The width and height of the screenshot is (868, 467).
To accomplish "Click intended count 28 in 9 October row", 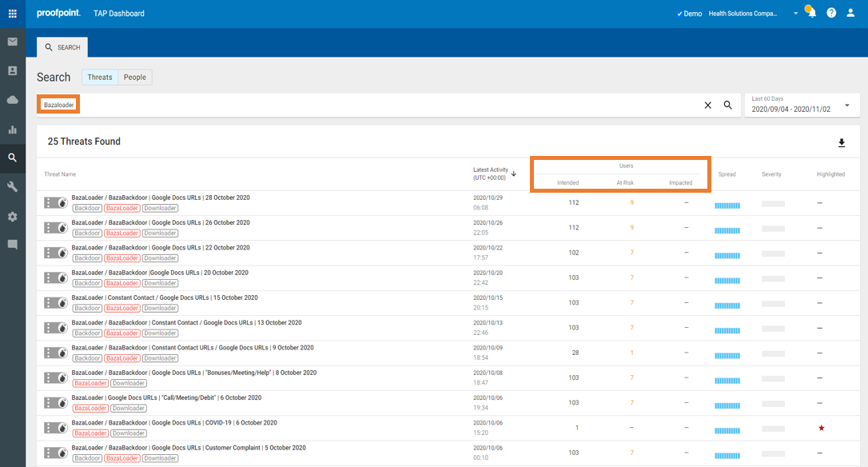I will [575, 353].
